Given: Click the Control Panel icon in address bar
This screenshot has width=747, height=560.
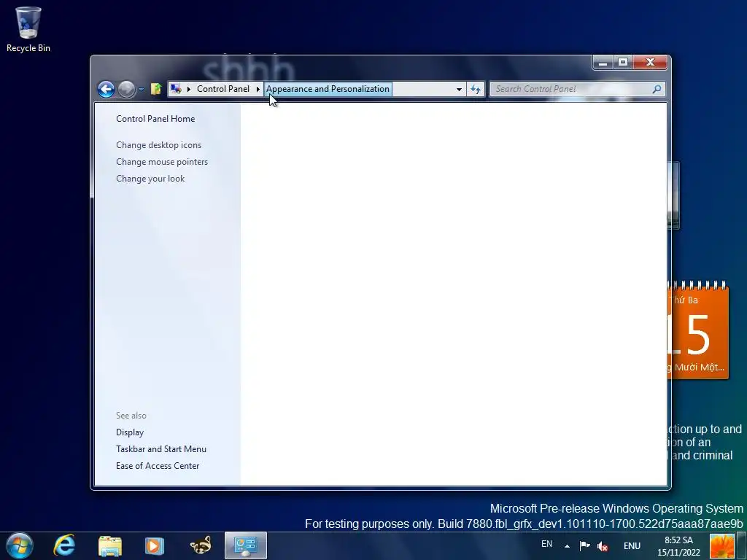Looking at the screenshot, I should (x=176, y=88).
